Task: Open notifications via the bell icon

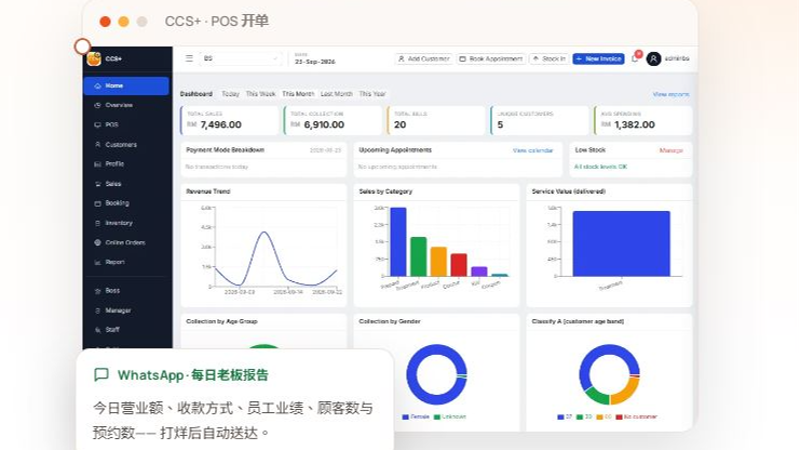Action: [x=635, y=59]
